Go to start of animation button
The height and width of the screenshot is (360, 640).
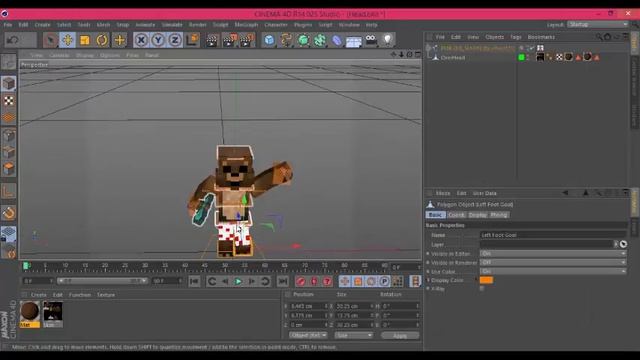(194, 281)
